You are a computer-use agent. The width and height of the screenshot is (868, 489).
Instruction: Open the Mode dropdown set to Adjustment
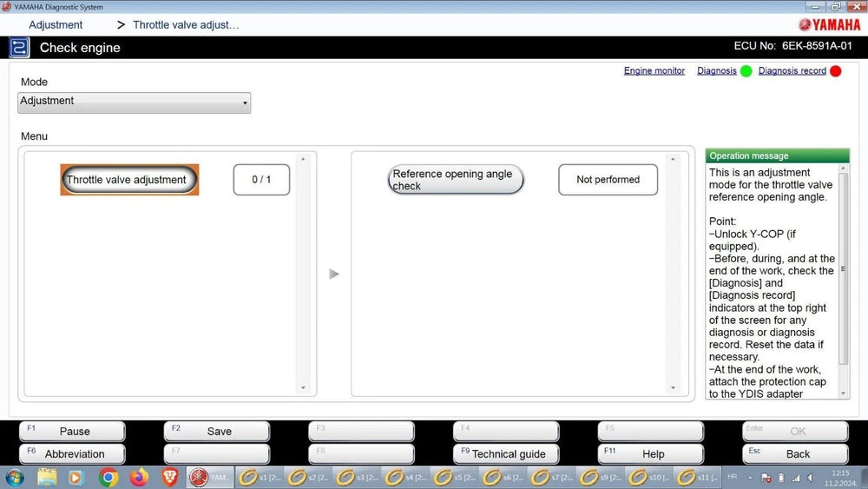click(134, 102)
